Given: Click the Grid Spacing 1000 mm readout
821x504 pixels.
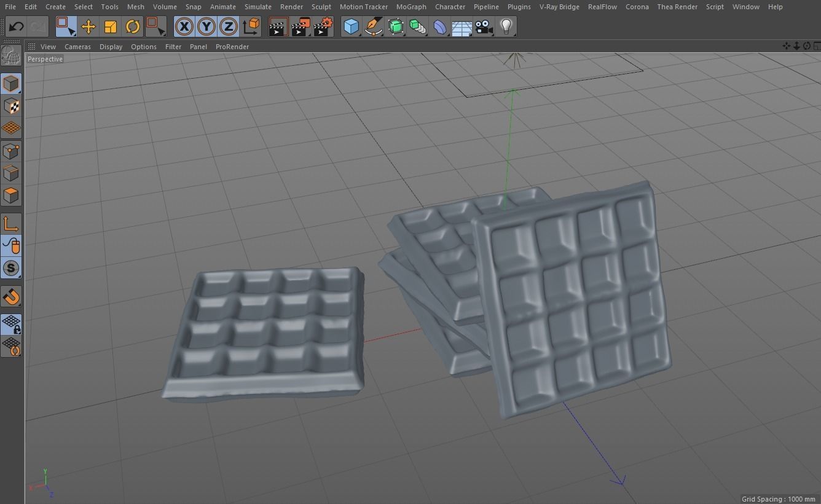Looking at the screenshot, I should [779, 499].
